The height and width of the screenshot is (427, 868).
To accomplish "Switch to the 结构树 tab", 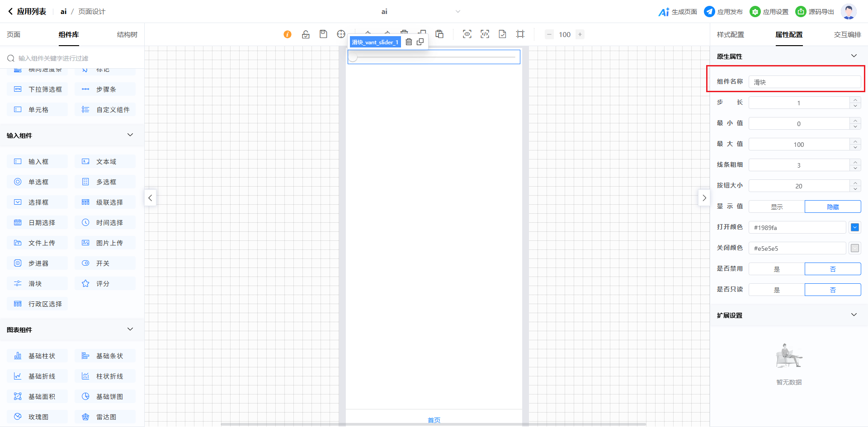I will 127,35.
